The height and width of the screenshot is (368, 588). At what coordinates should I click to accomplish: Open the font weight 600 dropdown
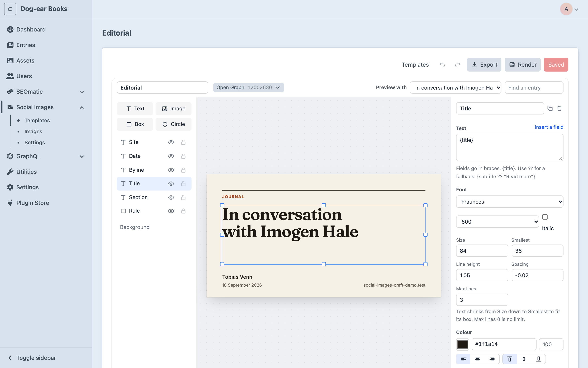point(497,222)
